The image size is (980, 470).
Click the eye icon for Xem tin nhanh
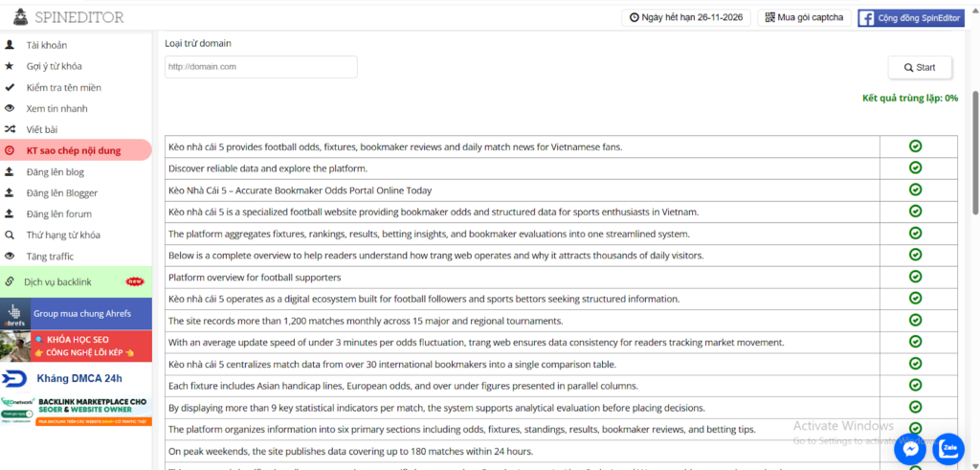pyautogui.click(x=10, y=108)
